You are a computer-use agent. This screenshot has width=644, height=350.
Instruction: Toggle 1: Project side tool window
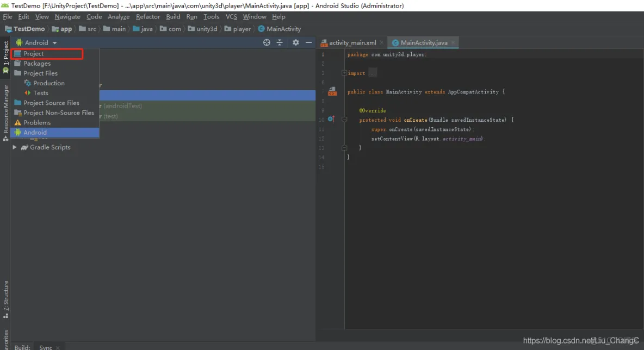tap(6, 57)
